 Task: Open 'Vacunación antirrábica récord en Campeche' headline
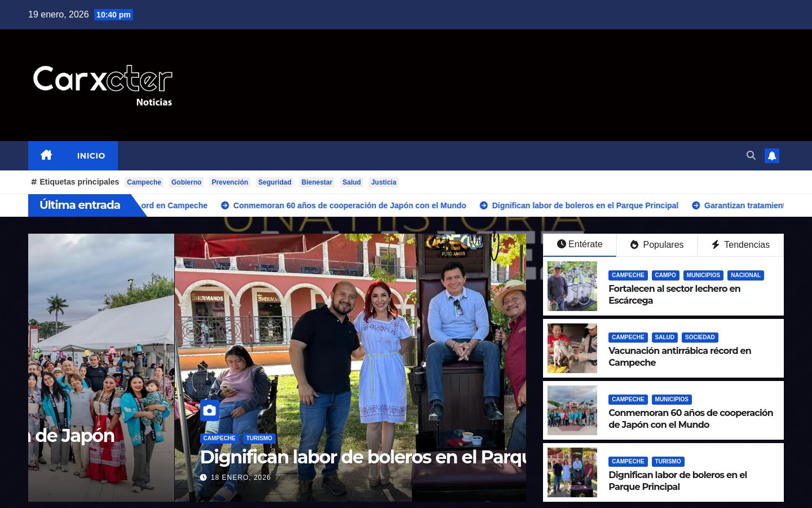click(679, 356)
